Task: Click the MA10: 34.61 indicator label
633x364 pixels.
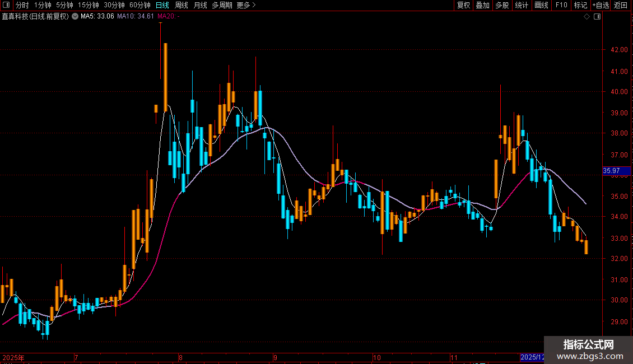Action: coord(135,16)
